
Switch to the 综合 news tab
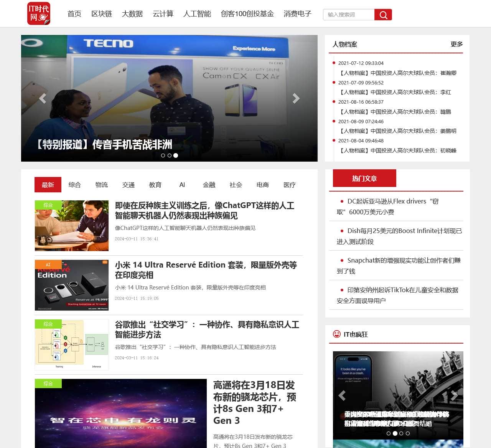[x=75, y=185]
